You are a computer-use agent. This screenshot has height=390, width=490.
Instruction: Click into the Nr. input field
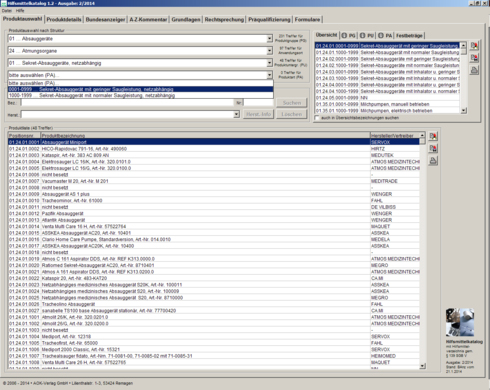coord(258,103)
